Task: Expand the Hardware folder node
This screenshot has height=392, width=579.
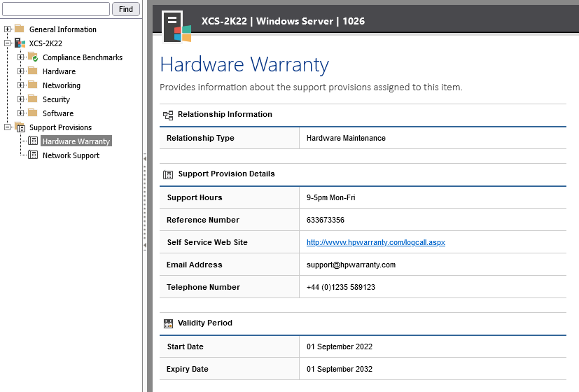Action: [x=21, y=71]
